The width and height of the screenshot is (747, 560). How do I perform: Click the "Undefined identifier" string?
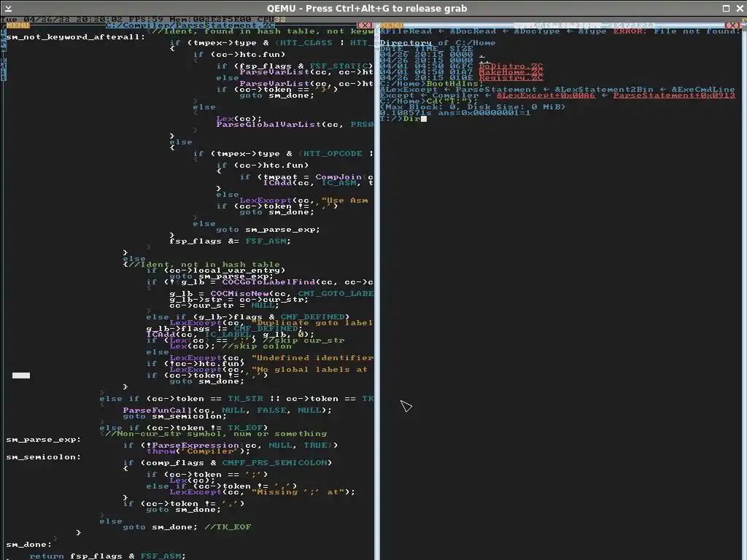click(312, 357)
